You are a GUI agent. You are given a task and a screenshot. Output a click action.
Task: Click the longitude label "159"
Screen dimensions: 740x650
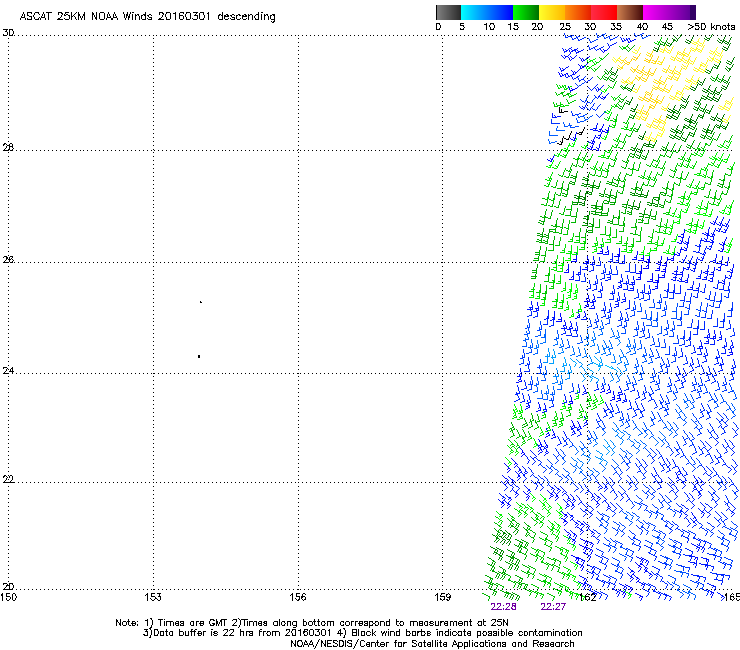point(443,597)
